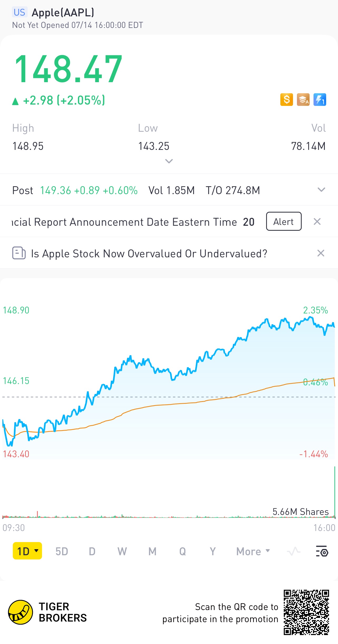Image resolution: width=338 pixels, height=644 pixels.
Task: Tap the QR code image
Action: click(306, 612)
